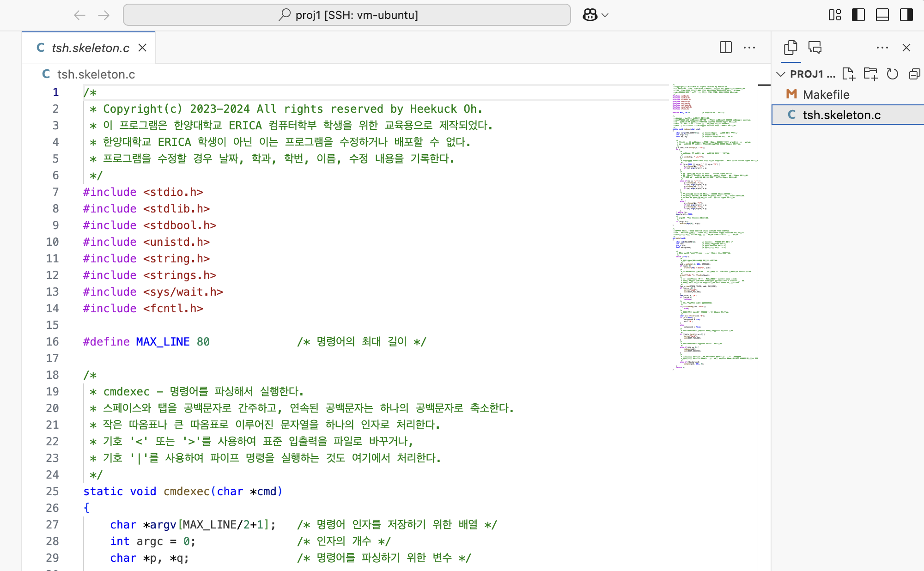
Task: Close the tsh.skeleton.c tab
Action: point(143,48)
